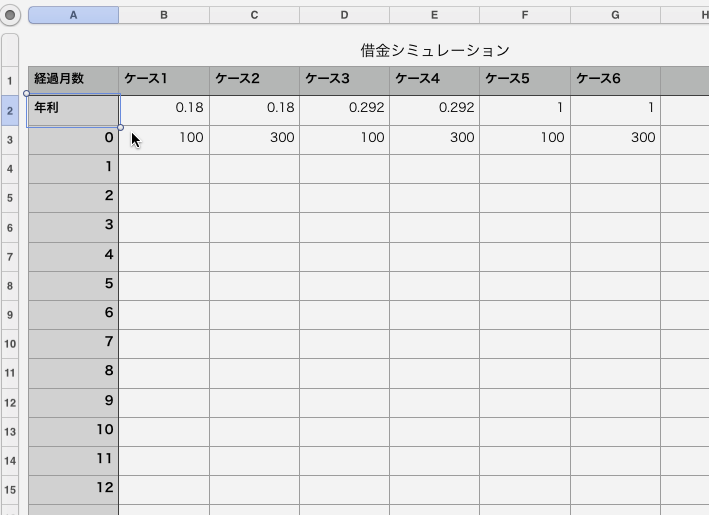Select the ケース3 header cell
The width and height of the screenshot is (709, 515).
[x=344, y=81]
